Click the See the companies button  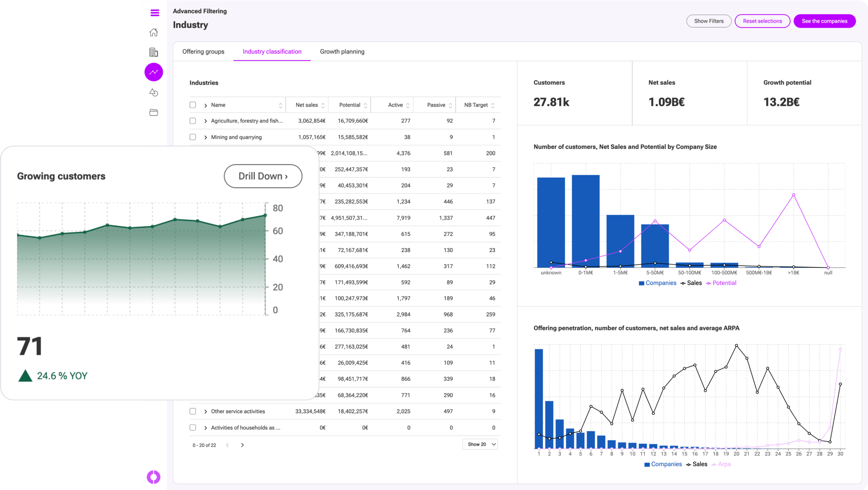tap(825, 21)
